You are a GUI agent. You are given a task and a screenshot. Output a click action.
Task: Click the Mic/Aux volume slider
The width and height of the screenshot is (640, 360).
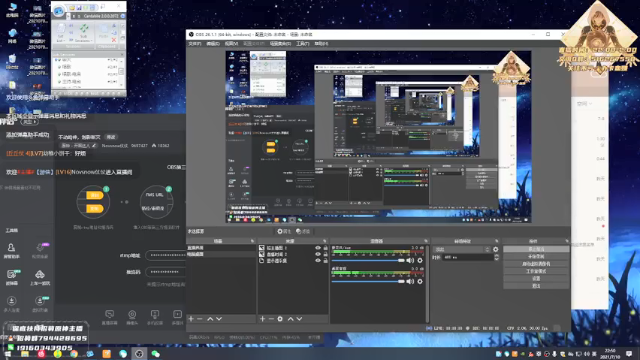[x=369, y=260]
